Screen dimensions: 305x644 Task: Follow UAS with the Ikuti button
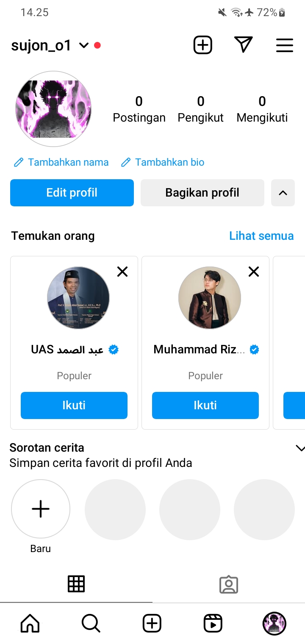tap(74, 405)
